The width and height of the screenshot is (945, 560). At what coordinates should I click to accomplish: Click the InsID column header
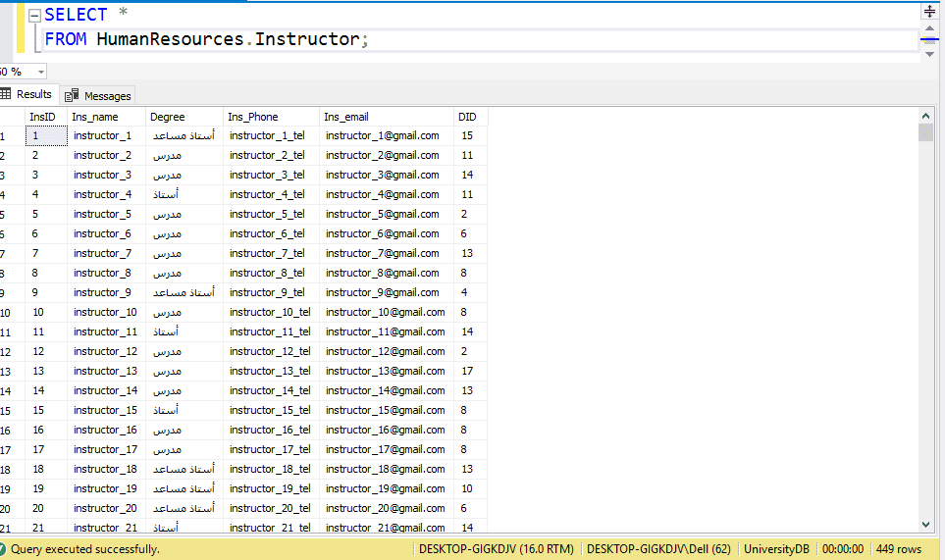click(46, 117)
